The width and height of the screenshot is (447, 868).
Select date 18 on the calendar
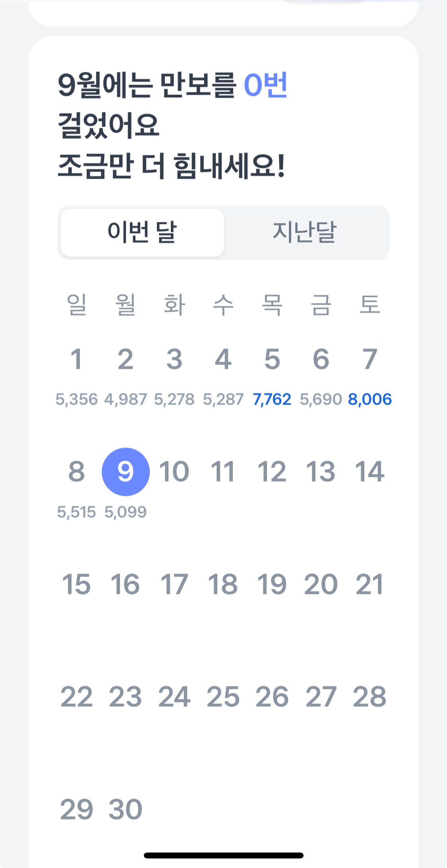[x=223, y=584]
